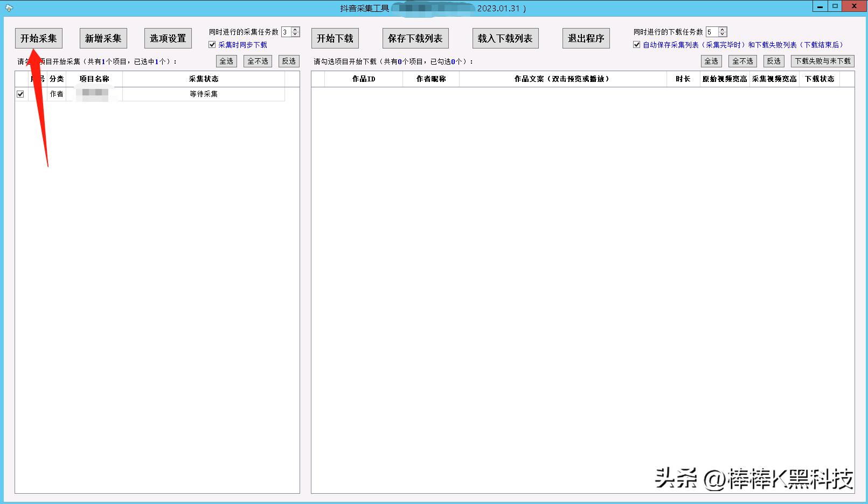Uncheck the project row marked 等待采集
Screen dimensions: 868x504
[20, 93]
